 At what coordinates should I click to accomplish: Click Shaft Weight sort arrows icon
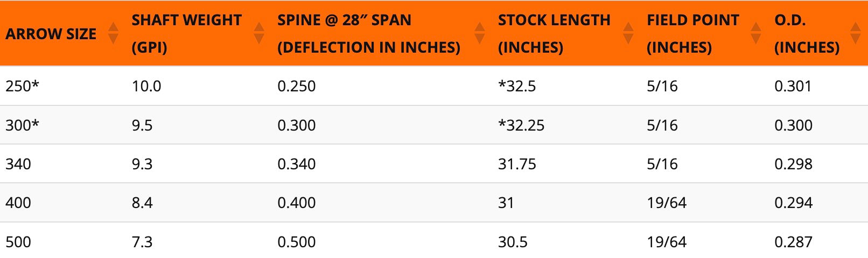(259, 33)
